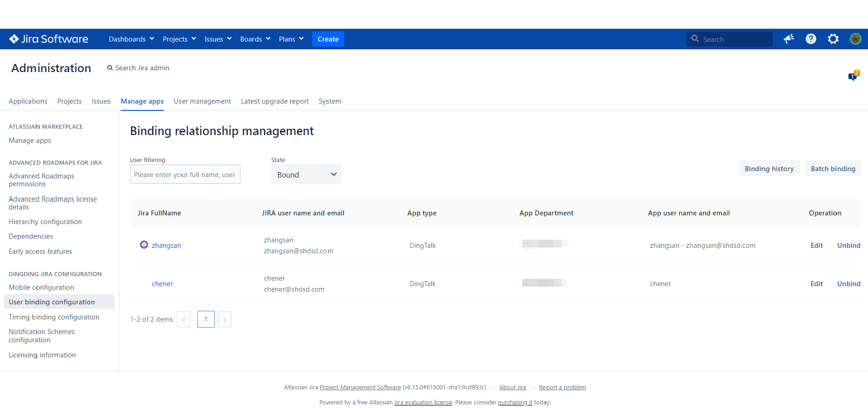Open the User management tab
The height and width of the screenshot is (408, 868).
202,101
